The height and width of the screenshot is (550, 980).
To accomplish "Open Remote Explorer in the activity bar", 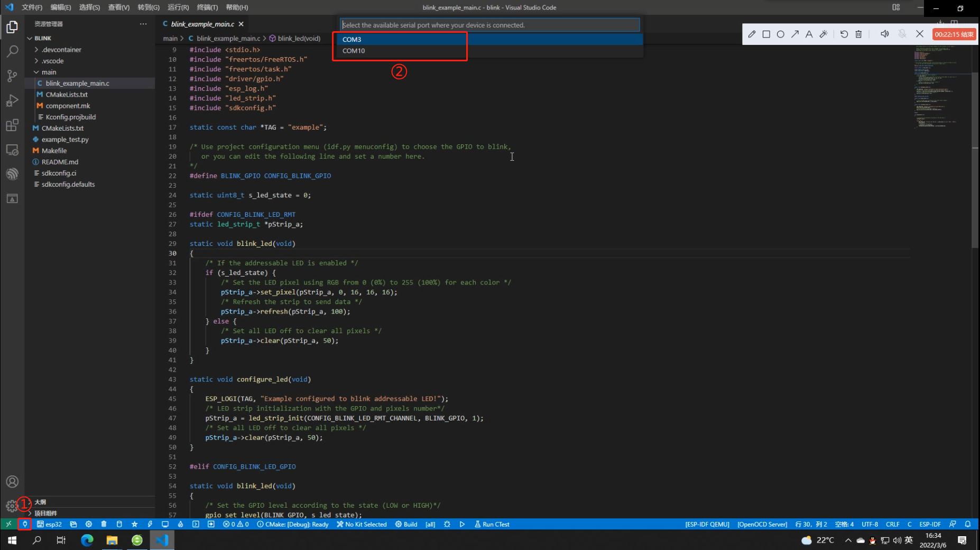I will (x=12, y=150).
